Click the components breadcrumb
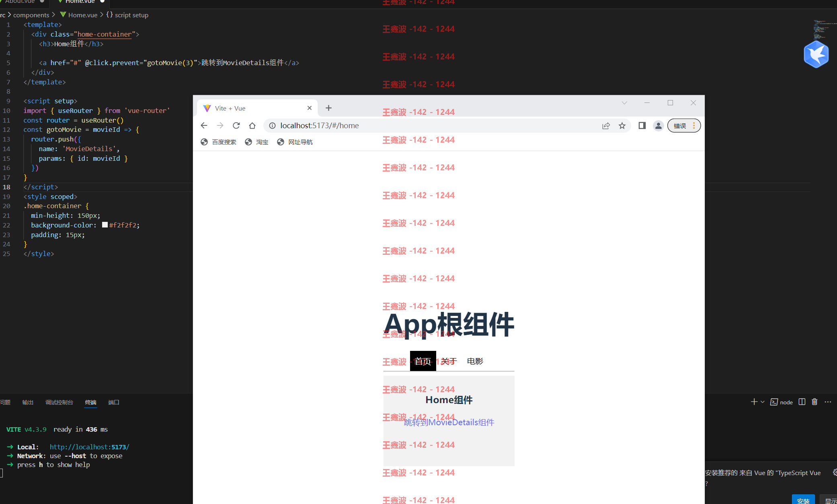 (31, 15)
